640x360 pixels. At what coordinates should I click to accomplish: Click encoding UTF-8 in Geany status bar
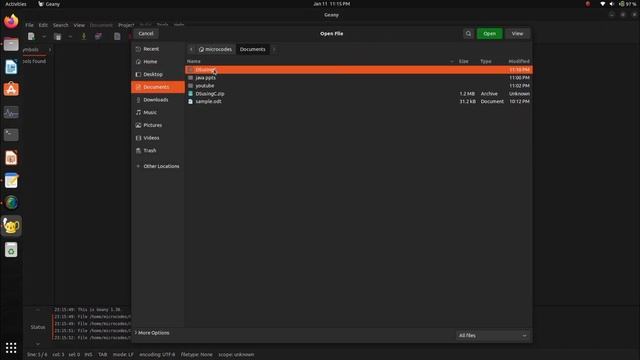[x=157, y=355]
